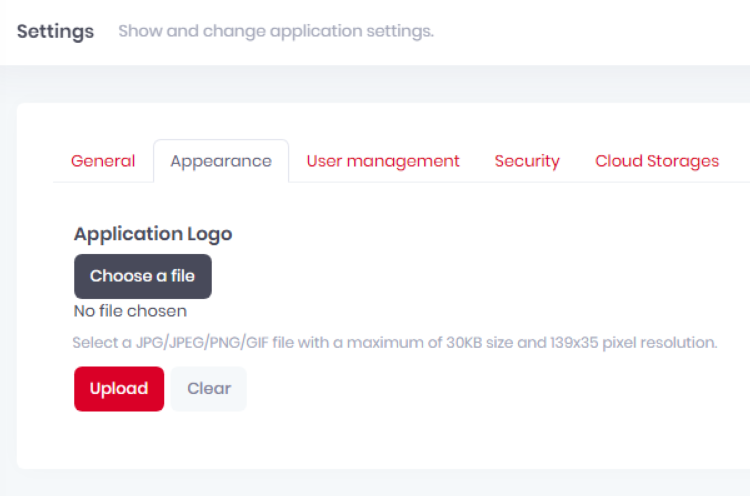Go to the Security tab
The height and width of the screenshot is (496, 750).
pyautogui.click(x=527, y=161)
